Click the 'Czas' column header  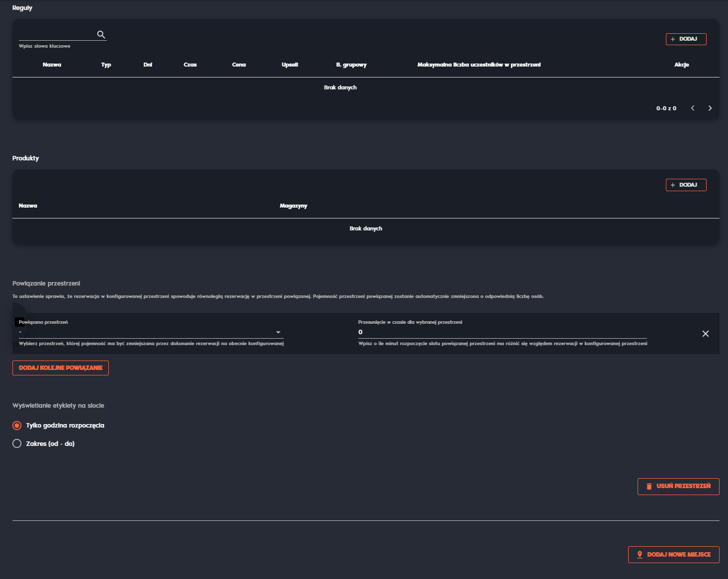[190, 65]
